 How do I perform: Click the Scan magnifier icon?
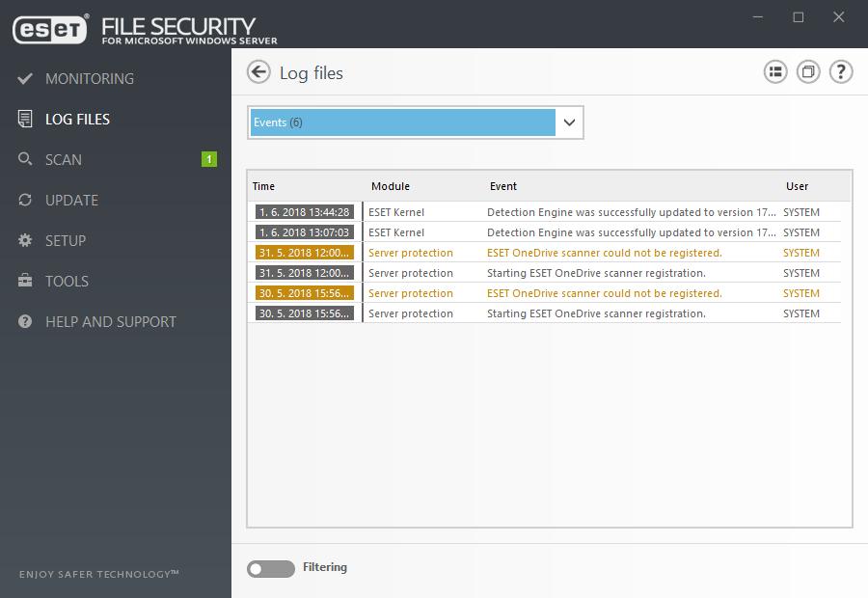click(25, 159)
